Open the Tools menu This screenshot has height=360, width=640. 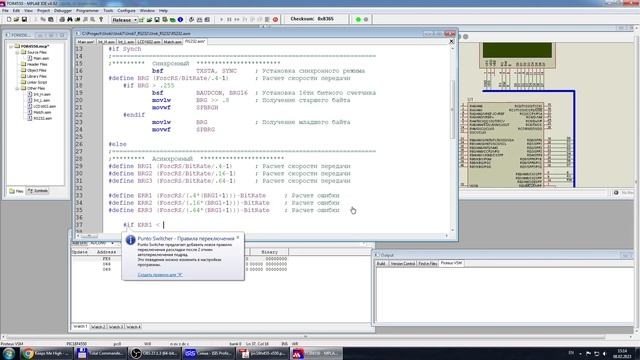(x=108, y=11)
